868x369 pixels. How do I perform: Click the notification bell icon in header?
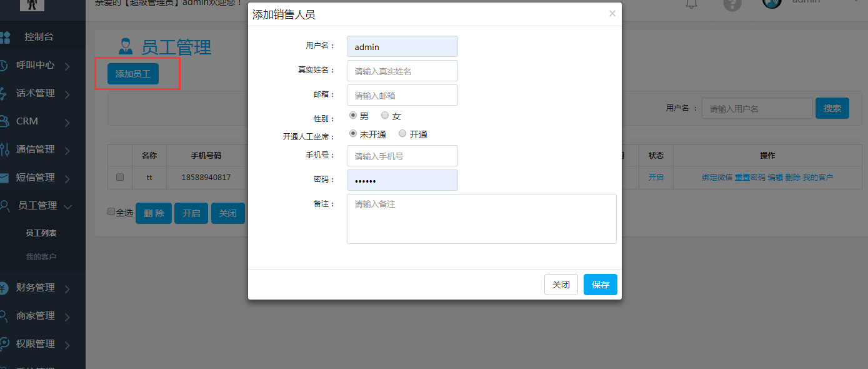tap(691, 4)
